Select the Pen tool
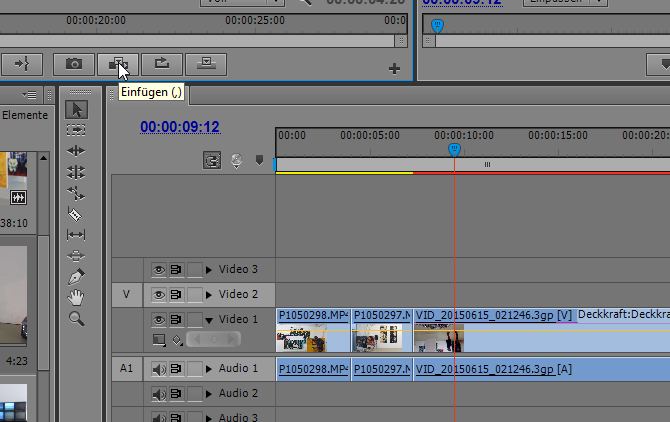The image size is (670, 422). tap(76, 276)
